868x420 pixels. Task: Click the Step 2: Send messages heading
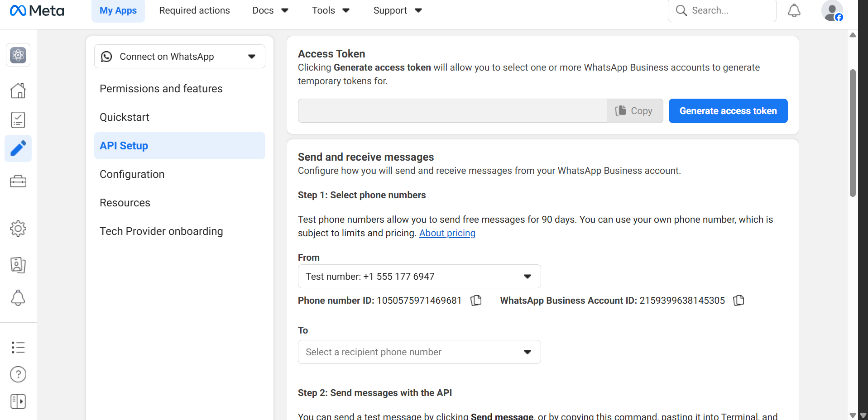point(375,393)
